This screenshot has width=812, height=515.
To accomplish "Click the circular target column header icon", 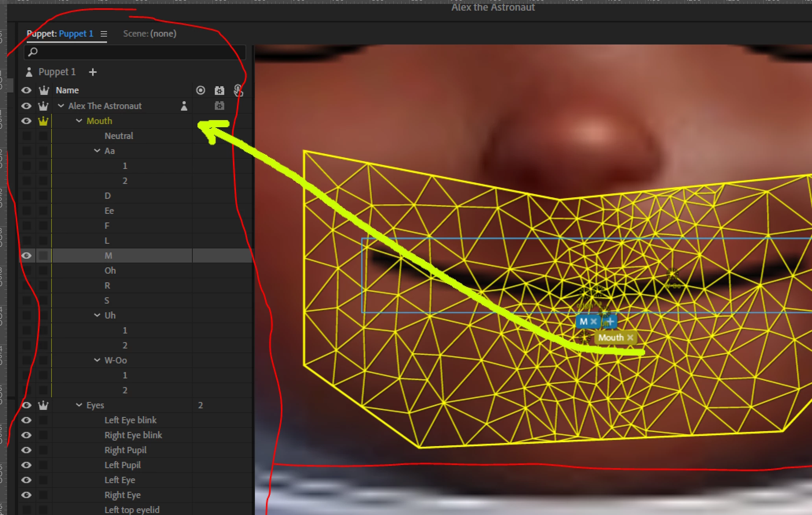I will tap(201, 91).
